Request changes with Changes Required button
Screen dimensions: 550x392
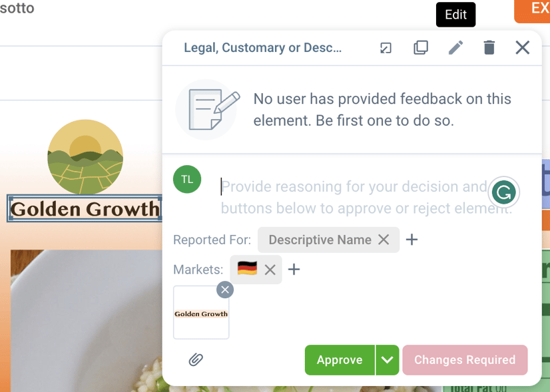[x=465, y=359]
